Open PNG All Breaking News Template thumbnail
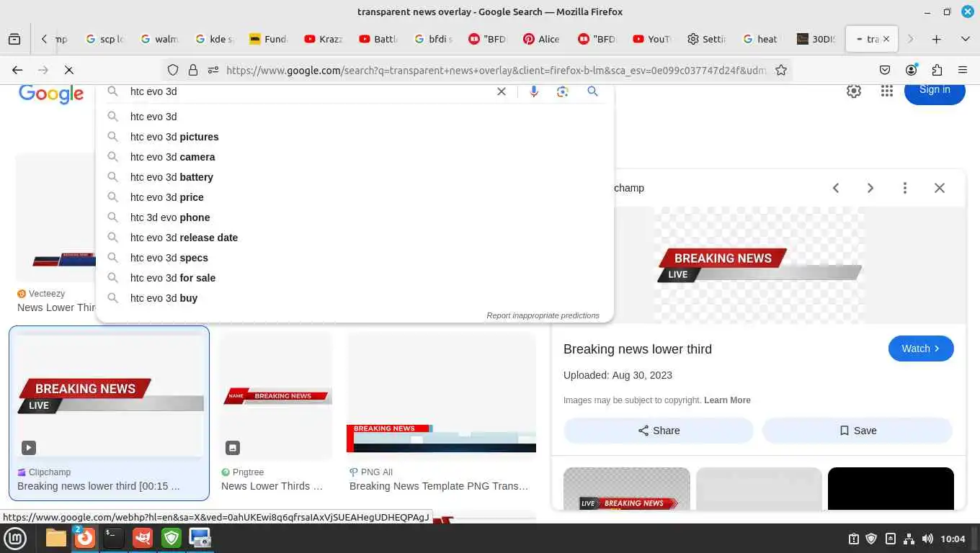This screenshot has width=980, height=553. coord(442,395)
